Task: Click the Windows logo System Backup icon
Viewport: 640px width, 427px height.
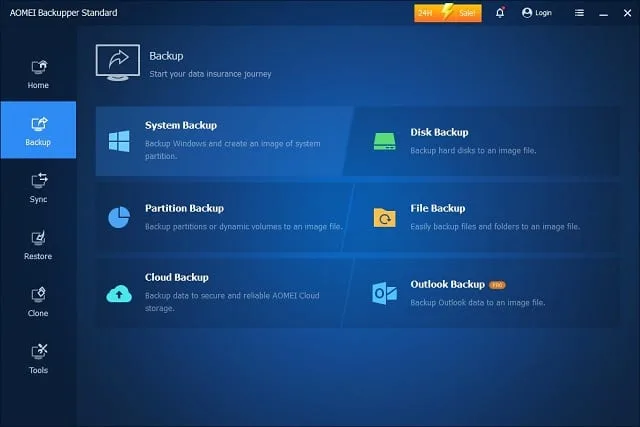Action: [119, 141]
